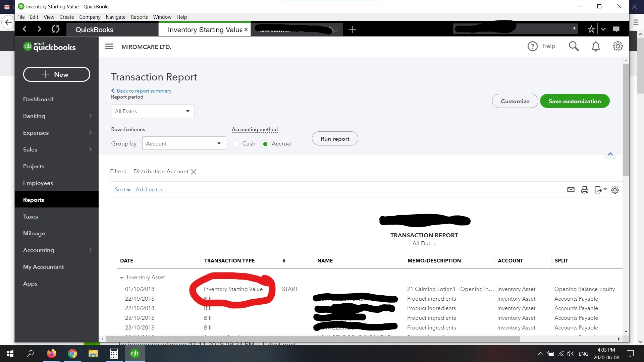The image size is (644, 362).
Task: Select the Accrual accounting method
Action: coord(265,144)
